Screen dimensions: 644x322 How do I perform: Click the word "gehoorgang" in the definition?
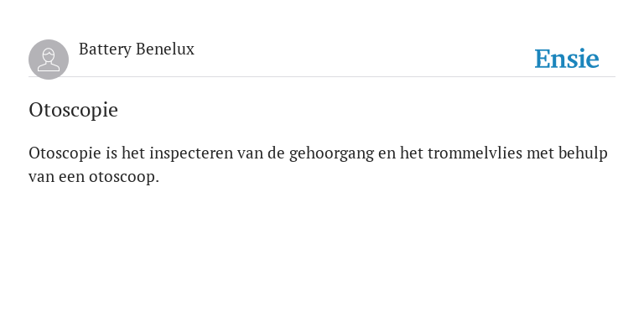(x=331, y=154)
